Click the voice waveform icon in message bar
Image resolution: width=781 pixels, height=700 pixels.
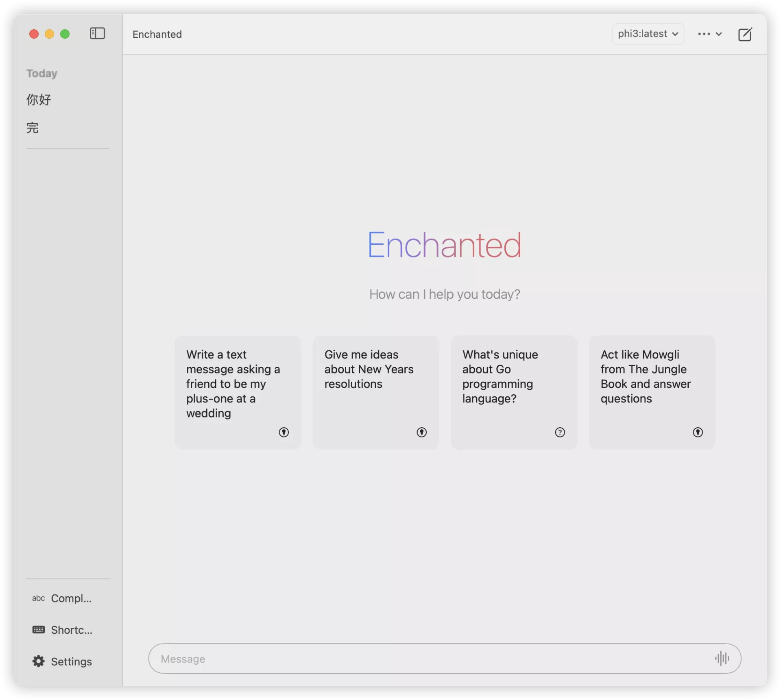click(722, 658)
